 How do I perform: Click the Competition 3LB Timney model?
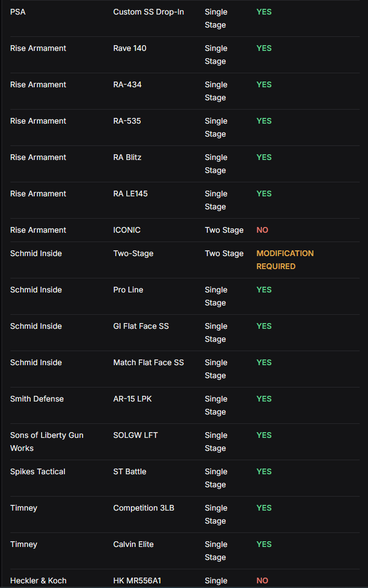tap(143, 508)
